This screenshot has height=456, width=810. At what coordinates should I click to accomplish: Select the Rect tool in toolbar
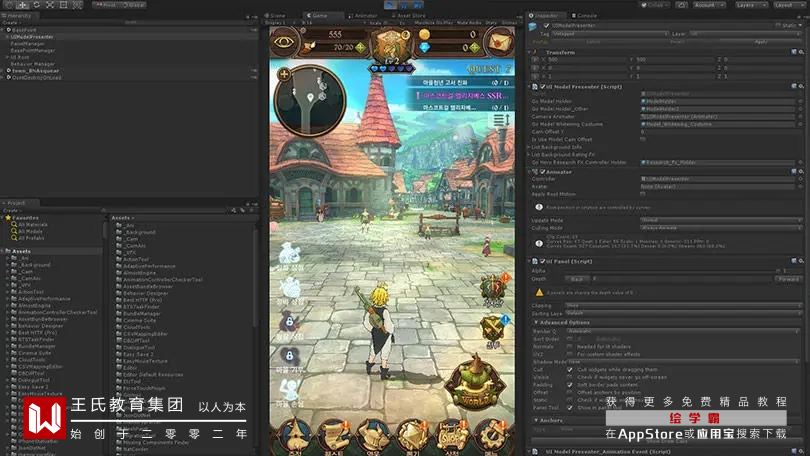(x=64, y=5)
